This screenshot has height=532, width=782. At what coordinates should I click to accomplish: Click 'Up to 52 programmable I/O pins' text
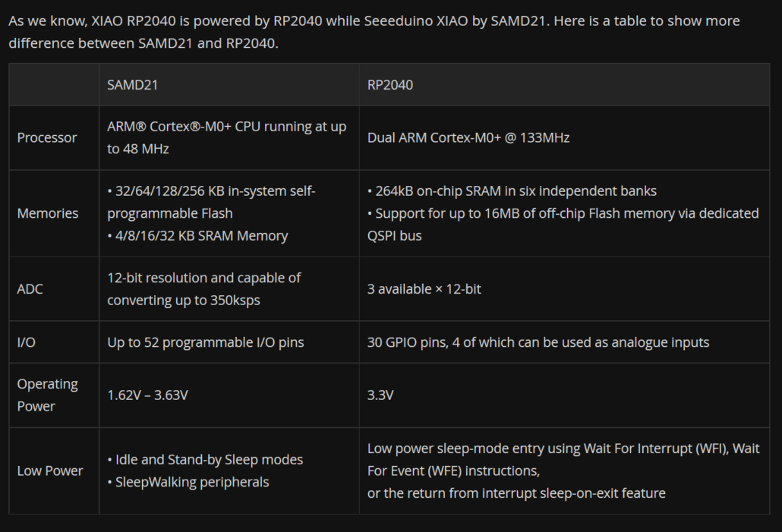tap(206, 342)
